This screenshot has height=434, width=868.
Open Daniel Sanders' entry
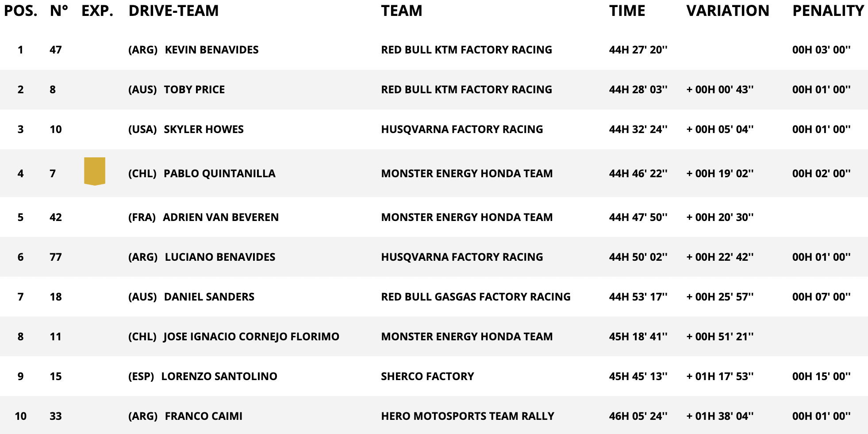pyautogui.click(x=209, y=297)
